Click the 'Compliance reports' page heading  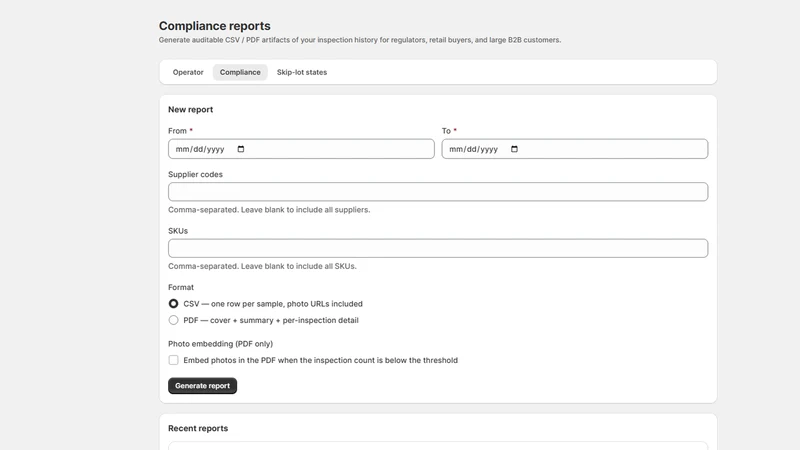pyautogui.click(x=214, y=26)
